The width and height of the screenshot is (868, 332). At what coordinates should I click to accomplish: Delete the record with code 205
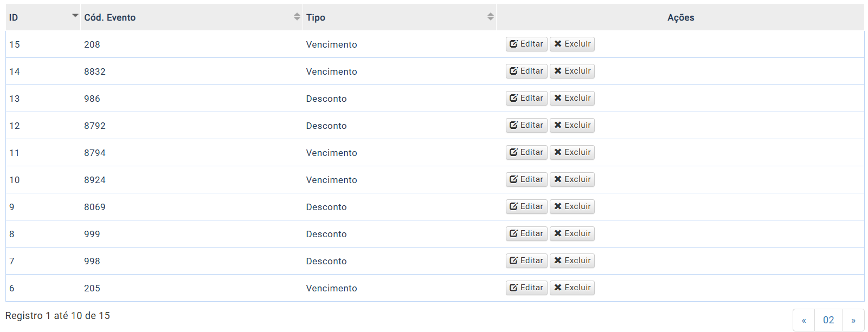pos(572,288)
